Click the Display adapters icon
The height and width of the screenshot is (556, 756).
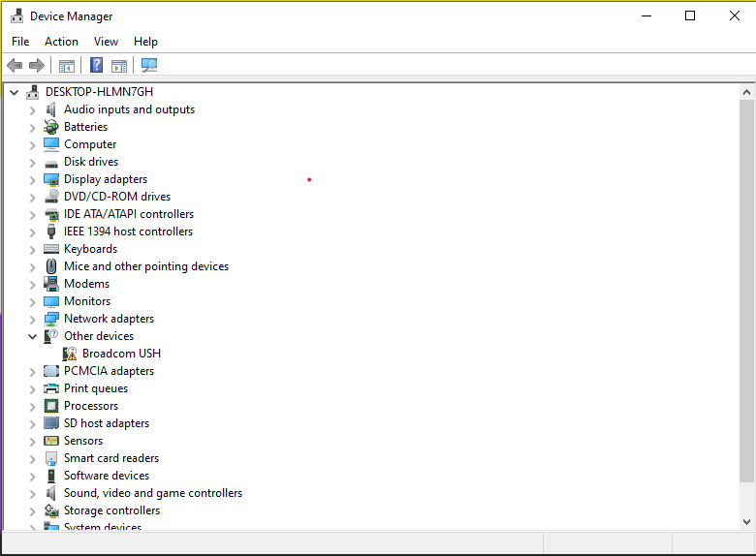coord(51,180)
